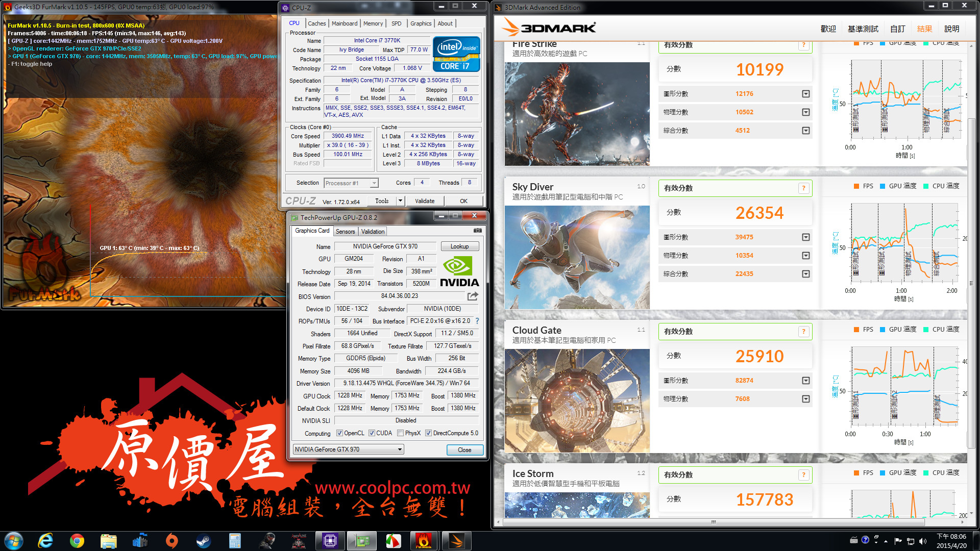This screenshot has width=980, height=551.
Task: Expand Cloud Gate graphics score 82874
Action: 805,381
